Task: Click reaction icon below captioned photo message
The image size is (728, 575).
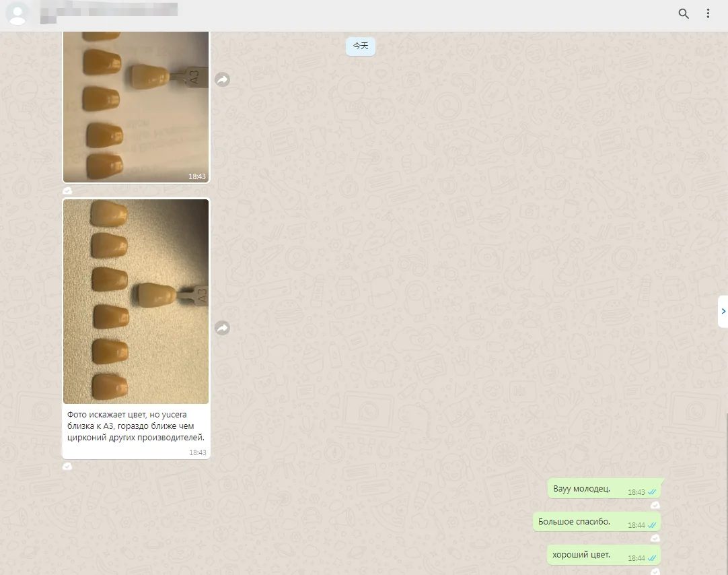Action: pyautogui.click(x=67, y=466)
